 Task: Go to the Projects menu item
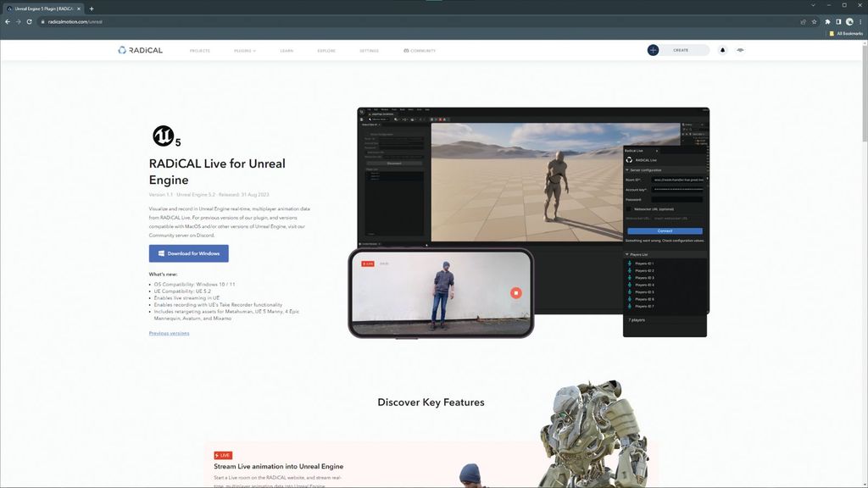pos(200,51)
